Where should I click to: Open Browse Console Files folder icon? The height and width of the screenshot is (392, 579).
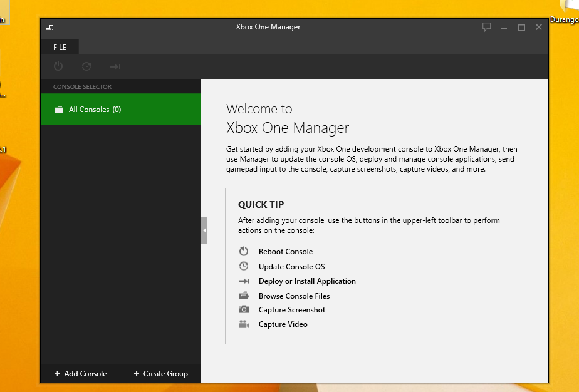coord(244,295)
